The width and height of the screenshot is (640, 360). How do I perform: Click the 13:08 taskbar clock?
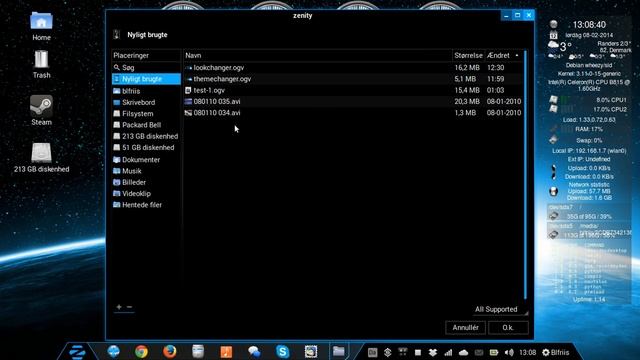[x=527, y=352]
